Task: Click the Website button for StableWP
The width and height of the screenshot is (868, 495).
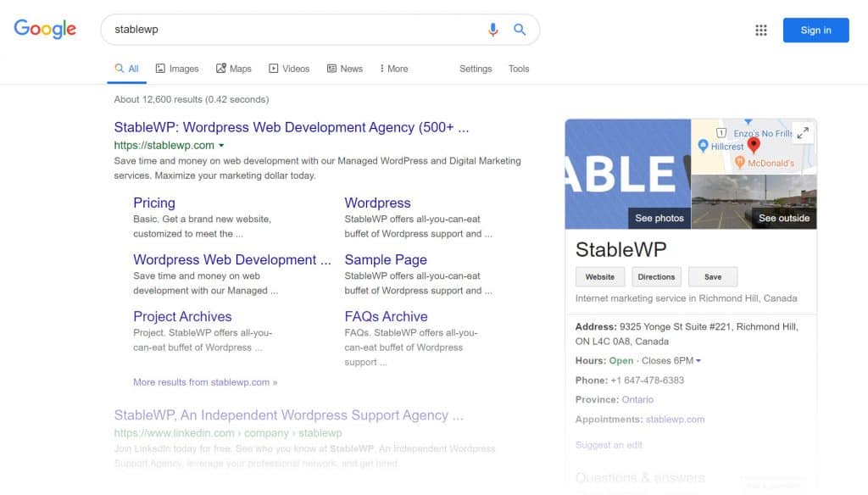Action: (600, 277)
